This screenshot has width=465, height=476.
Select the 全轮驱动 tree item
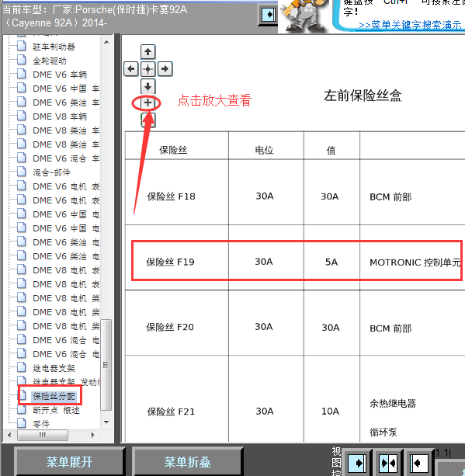pos(50,61)
